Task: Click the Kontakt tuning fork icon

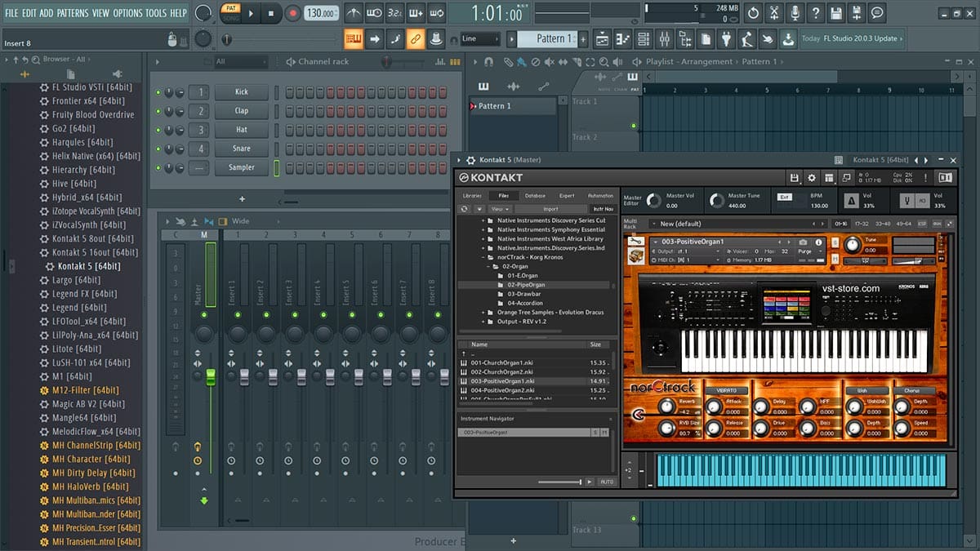Action: pos(906,200)
